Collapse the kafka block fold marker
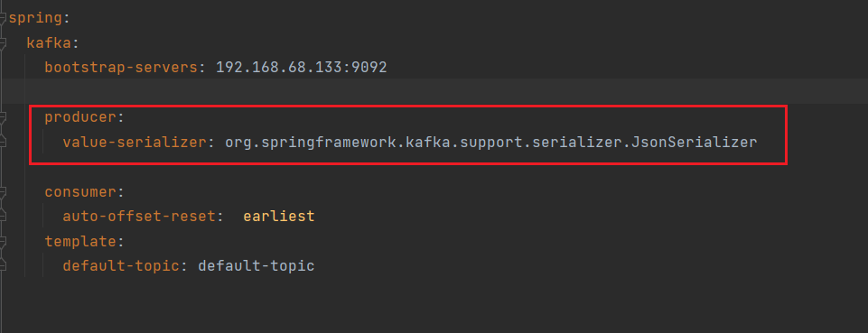The image size is (868, 333). coord(3,43)
